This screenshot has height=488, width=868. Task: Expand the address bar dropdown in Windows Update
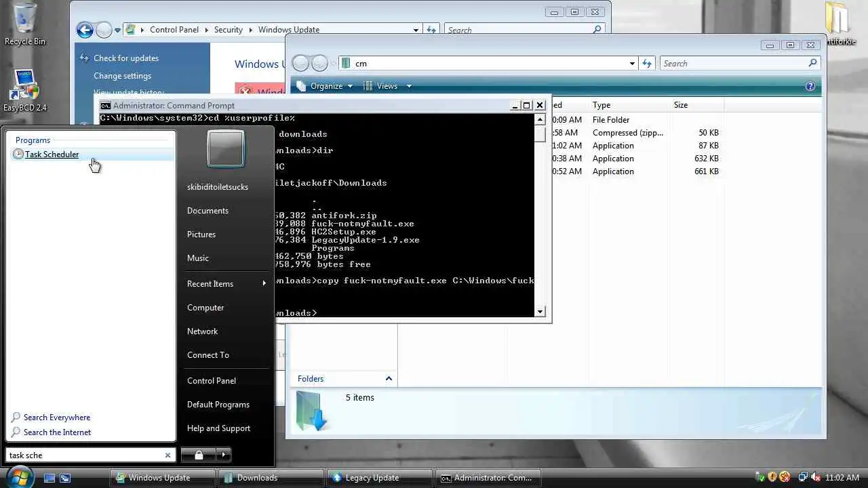point(416,30)
